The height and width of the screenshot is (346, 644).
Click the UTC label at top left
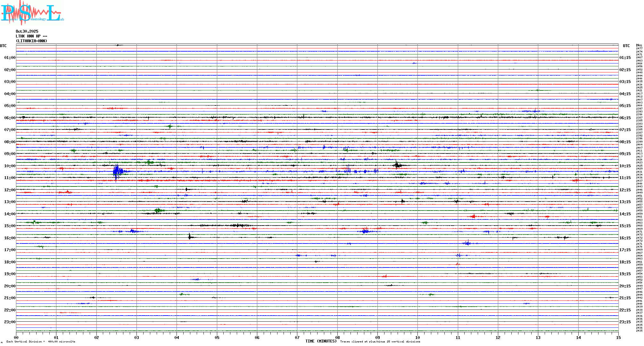(3, 46)
